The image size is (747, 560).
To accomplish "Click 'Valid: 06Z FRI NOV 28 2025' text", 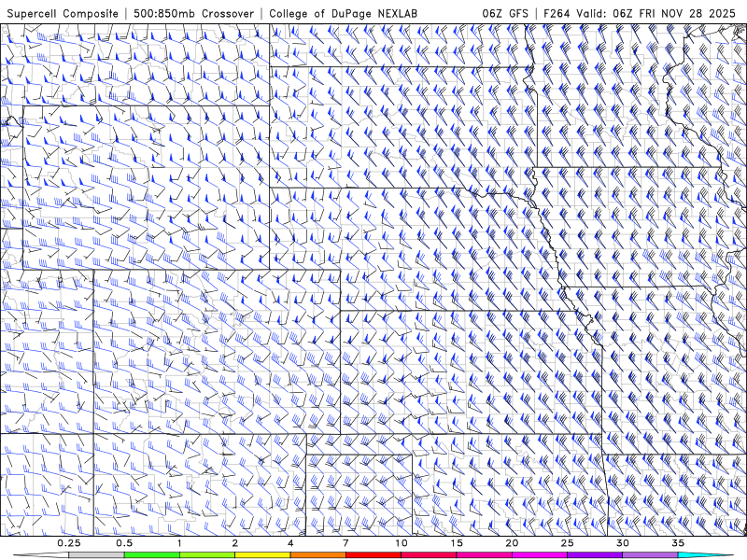I will (656, 13).
